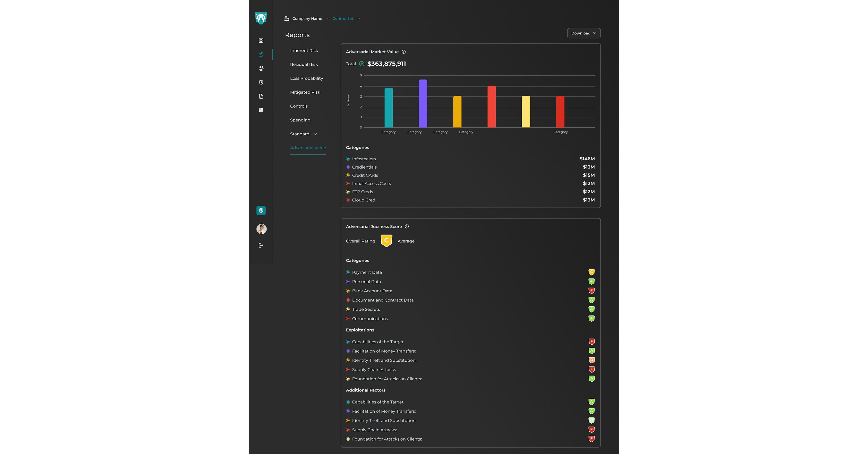Select Mitigated Risk in the report menu
The height and width of the screenshot is (454, 868).
(x=305, y=92)
